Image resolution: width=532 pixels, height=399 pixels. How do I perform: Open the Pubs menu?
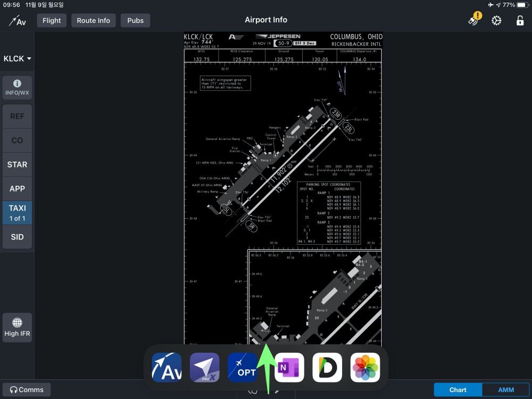click(x=135, y=21)
